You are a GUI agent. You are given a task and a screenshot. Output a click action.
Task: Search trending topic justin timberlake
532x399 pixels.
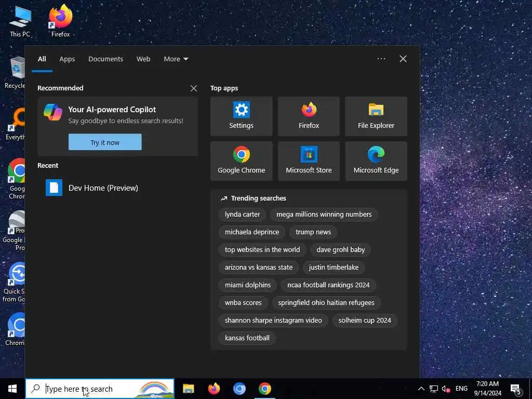tap(334, 268)
